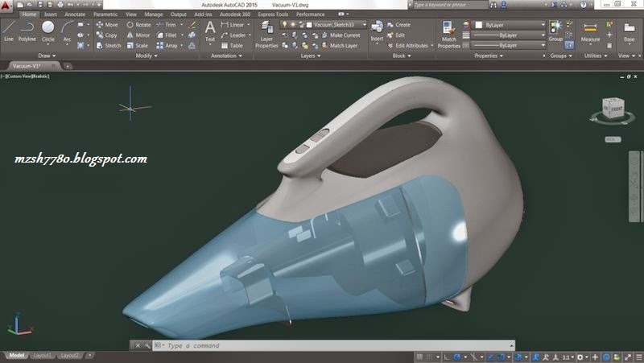Toggle hardware acceleration in status bar
Screen dimensions: 644x363
(606, 357)
